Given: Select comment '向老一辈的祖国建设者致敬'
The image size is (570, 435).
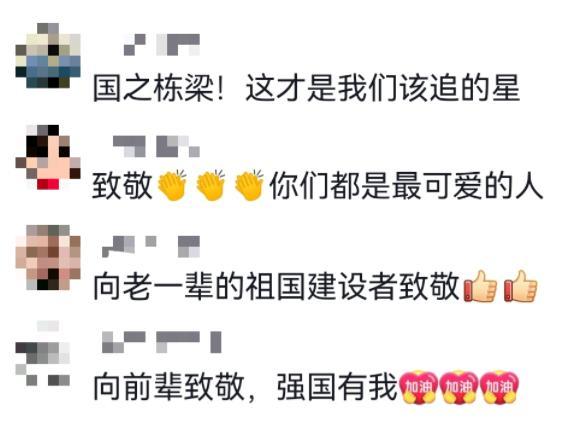Looking at the screenshot, I should 276,286.
